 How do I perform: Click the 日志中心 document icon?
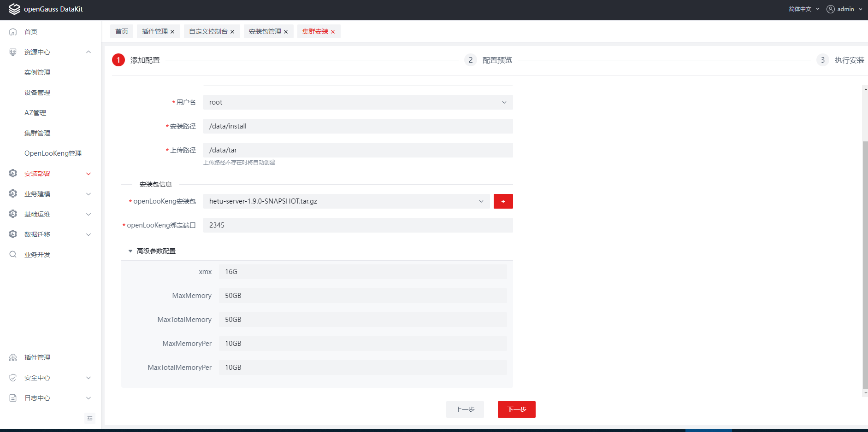(13, 398)
